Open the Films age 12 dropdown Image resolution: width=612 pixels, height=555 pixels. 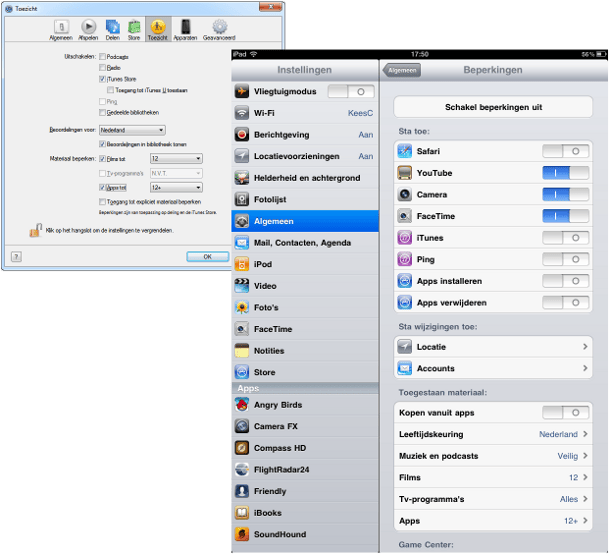click(x=176, y=158)
